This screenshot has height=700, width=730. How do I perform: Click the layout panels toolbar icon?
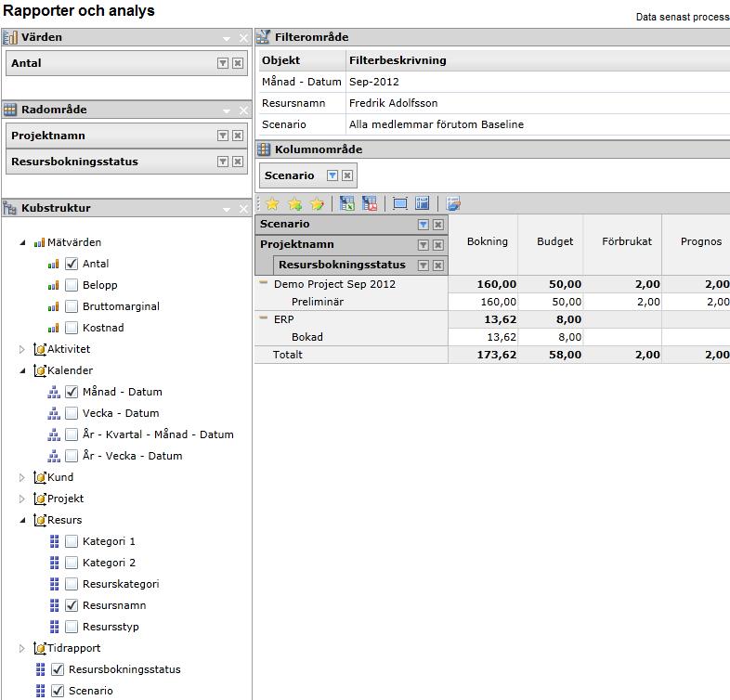[x=423, y=203]
